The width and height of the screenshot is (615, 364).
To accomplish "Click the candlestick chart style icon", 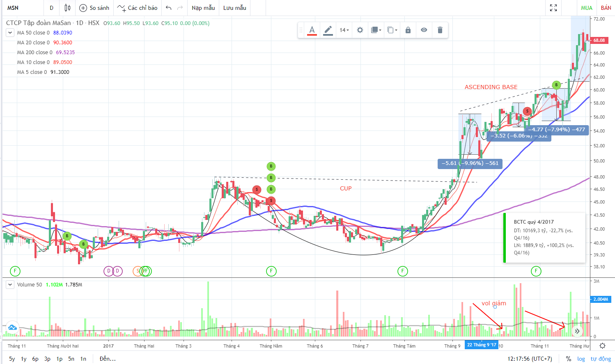I will tap(67, 8).
